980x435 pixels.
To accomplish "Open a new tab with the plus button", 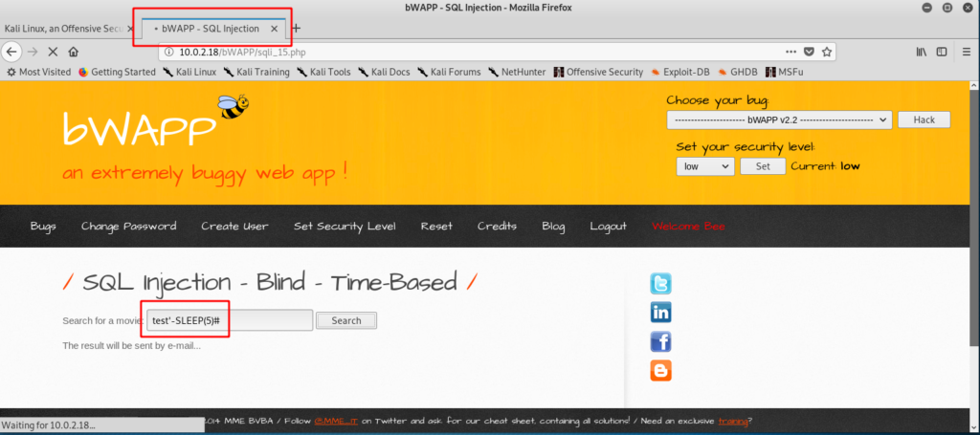I will (297, 28).
